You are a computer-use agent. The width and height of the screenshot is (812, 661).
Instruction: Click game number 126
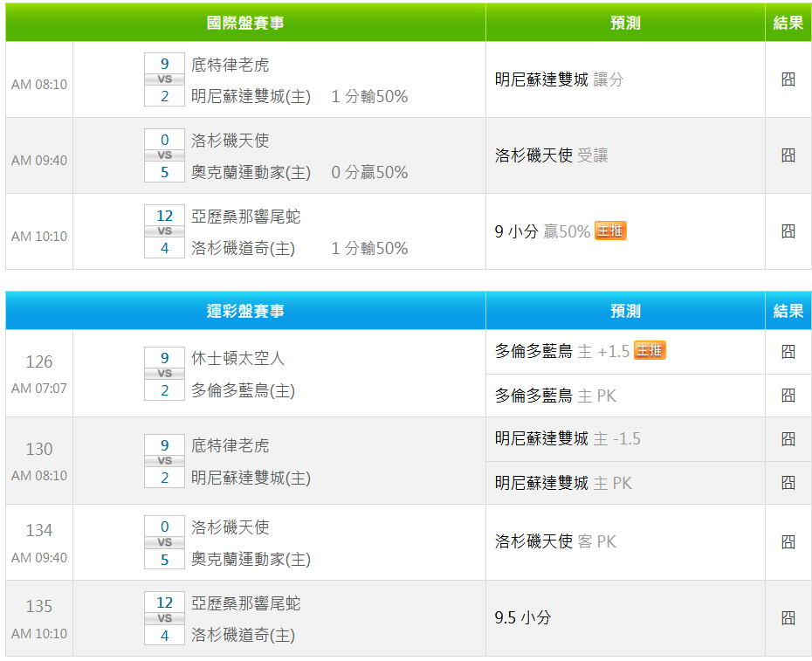[x=39, y=361]
